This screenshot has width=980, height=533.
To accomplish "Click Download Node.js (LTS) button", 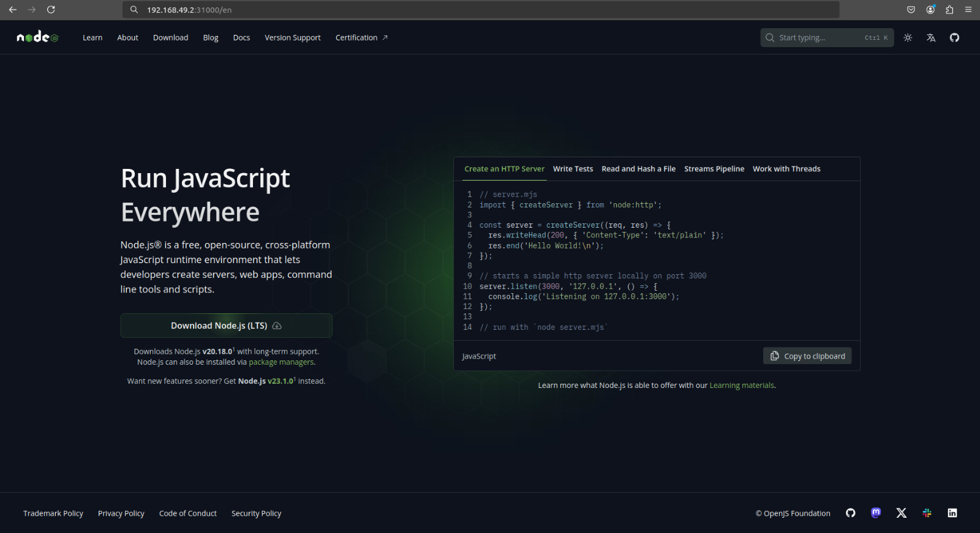I will coord(226,326).
